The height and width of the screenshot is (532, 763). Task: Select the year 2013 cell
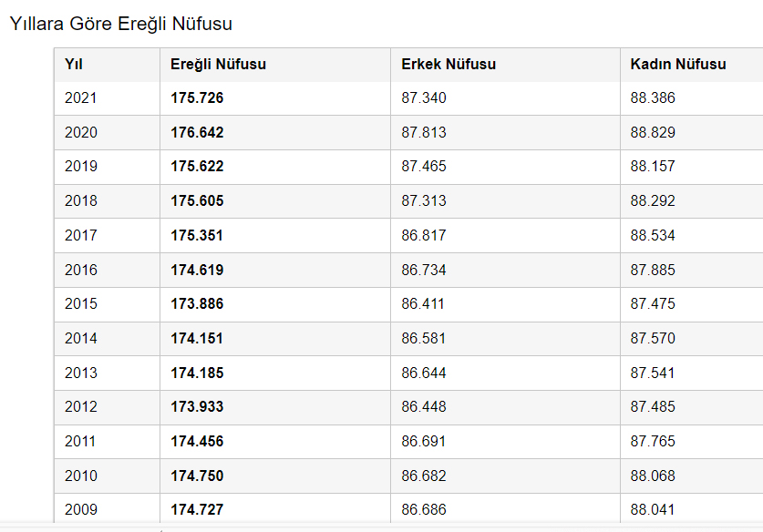[81, 373]
